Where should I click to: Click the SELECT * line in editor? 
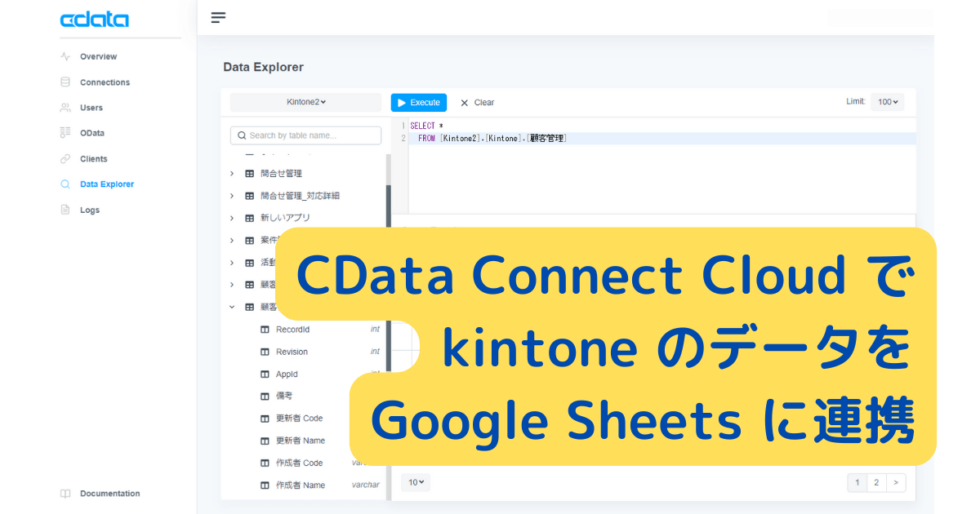point(426,126)
